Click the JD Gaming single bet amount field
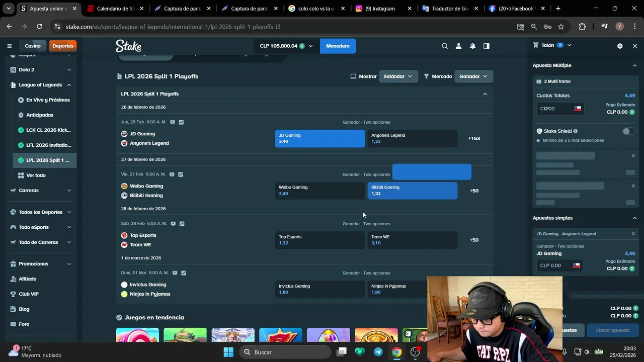This screenshot has height=362, width=644. tap(559, 265)
